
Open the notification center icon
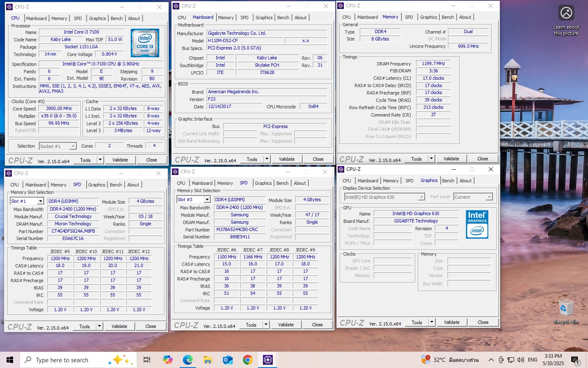[575, 360]
